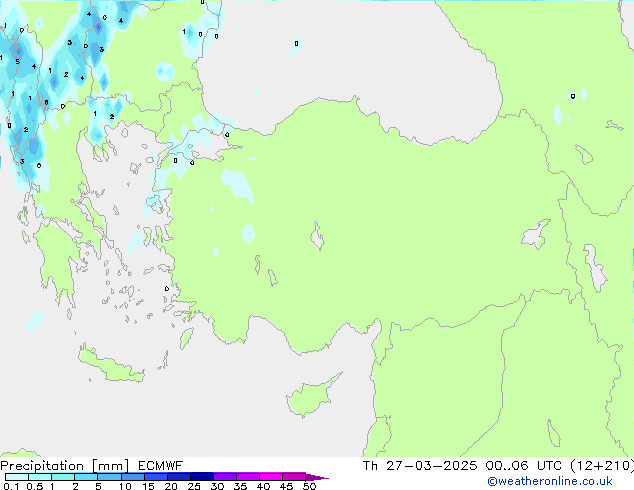Image resolution: width=634 pixels, height=490 pixels.
Task: Click the 'Precipitation' title word
Action: (42, 466)
